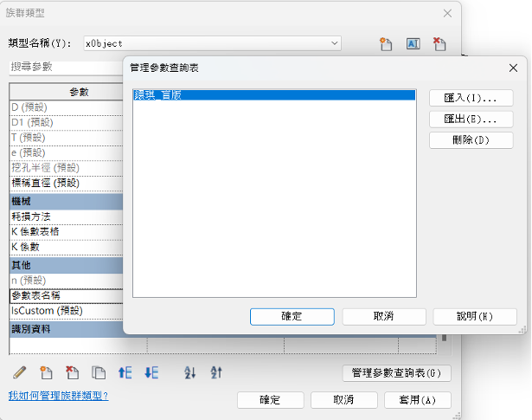The height and width of the screenshot is (420, 532).
Task: Click the 匯出(E)... export button
Action: tap(471, 119)
